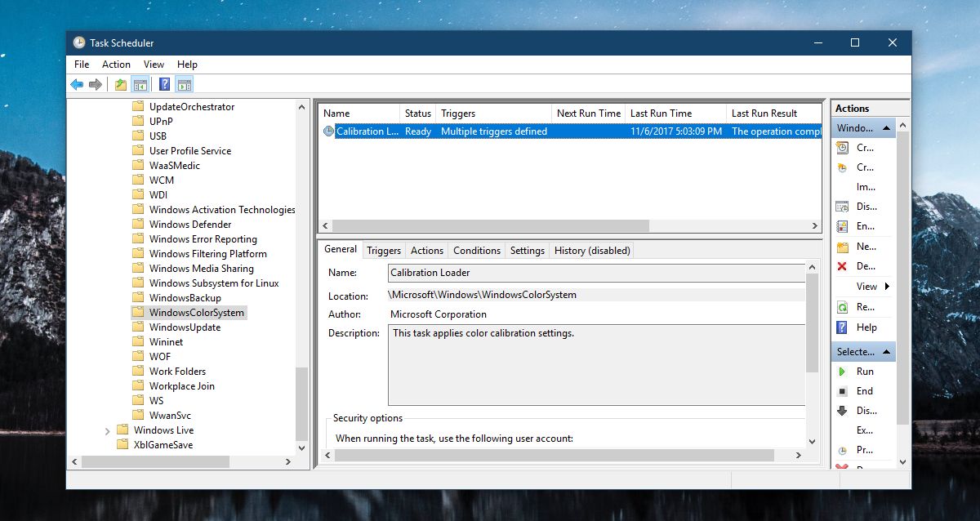Image resolution: width=980 pixels, height=521 pixels.
Task: Click the Properties clock icon
Action: coord(842,450)
